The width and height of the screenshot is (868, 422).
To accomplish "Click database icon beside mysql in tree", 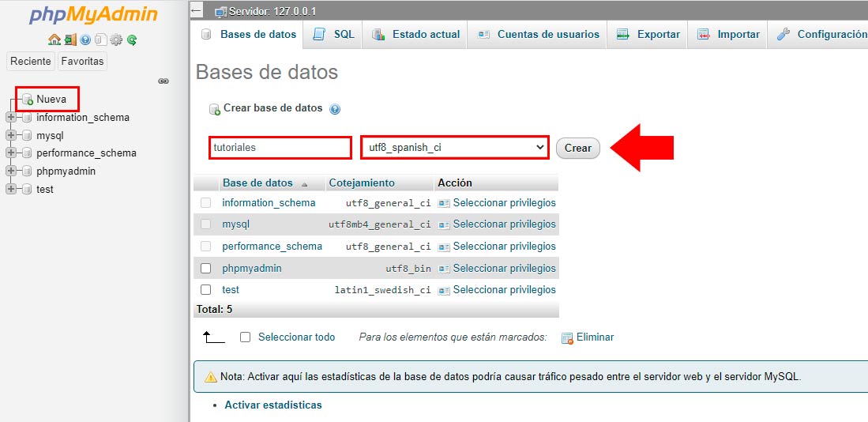I will (27, 135).
